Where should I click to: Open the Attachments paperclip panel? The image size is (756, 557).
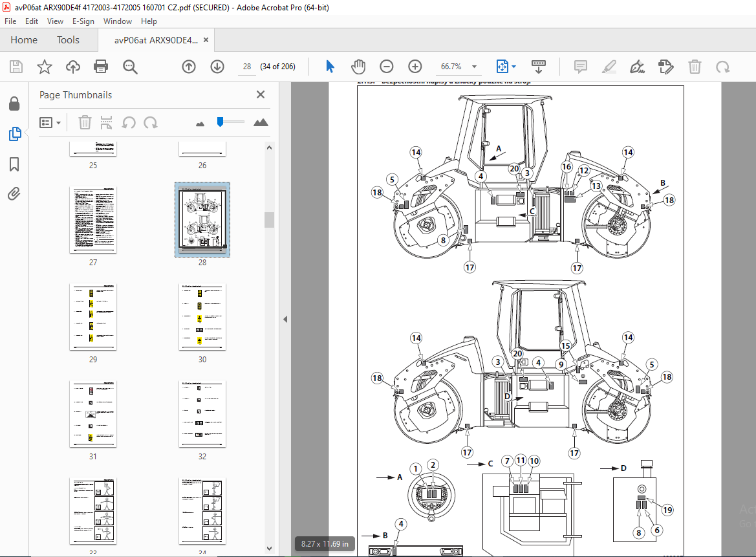click(x=14, y=194)
